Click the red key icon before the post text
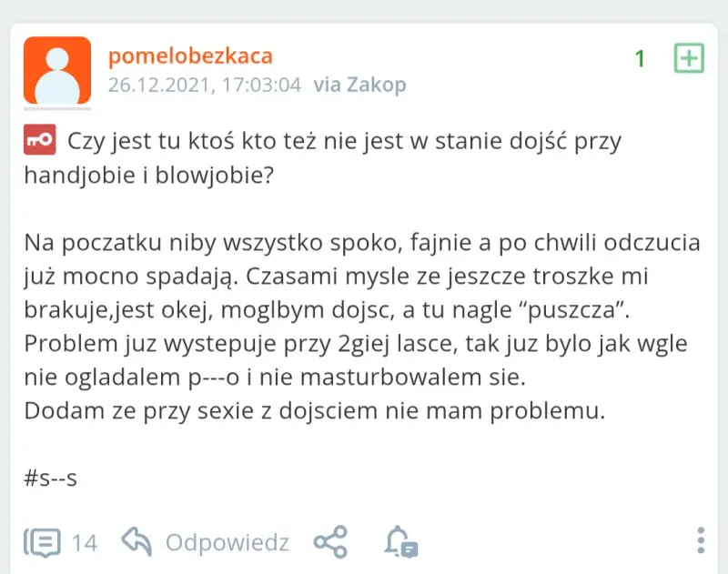Image resolution: width=728 pixels, height=574 pixels. 39,140
